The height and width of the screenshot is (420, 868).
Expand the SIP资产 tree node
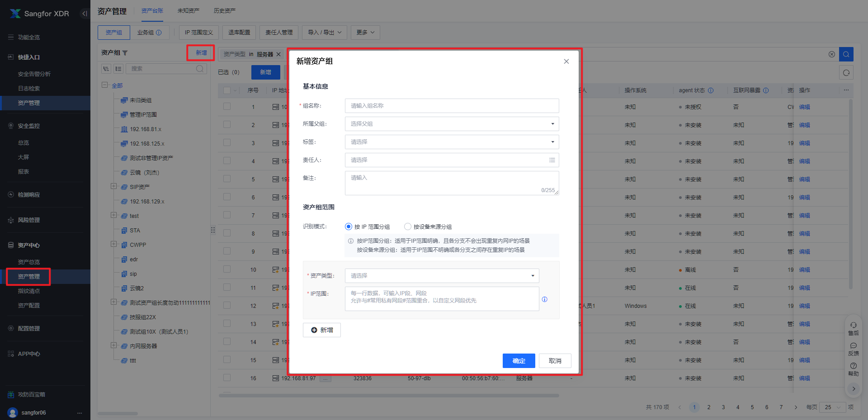[113, 186]
